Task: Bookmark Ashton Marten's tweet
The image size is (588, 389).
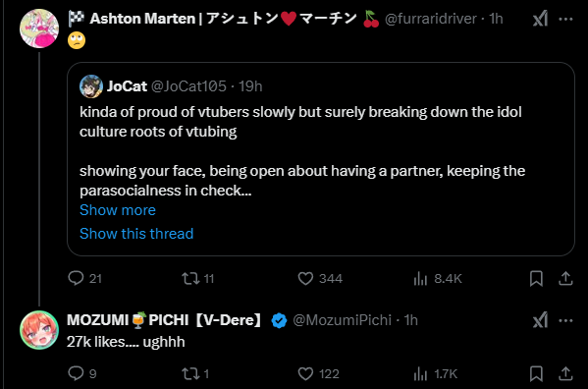Action: click(536, 278)
